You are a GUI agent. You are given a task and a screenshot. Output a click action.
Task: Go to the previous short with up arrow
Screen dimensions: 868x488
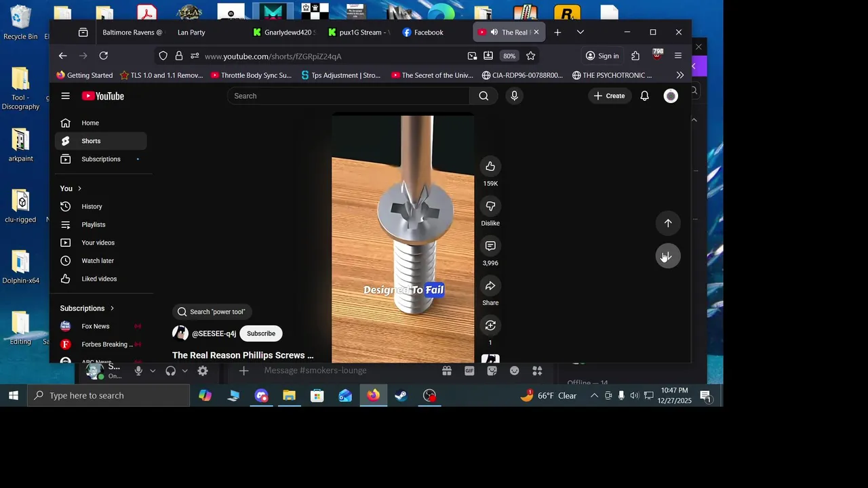tap(668, 223)
